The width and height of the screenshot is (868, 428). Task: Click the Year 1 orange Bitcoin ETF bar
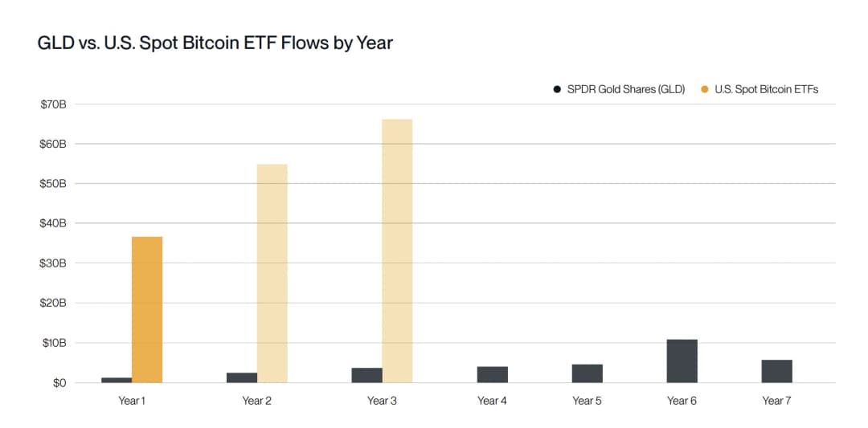(x=147, y=309)
